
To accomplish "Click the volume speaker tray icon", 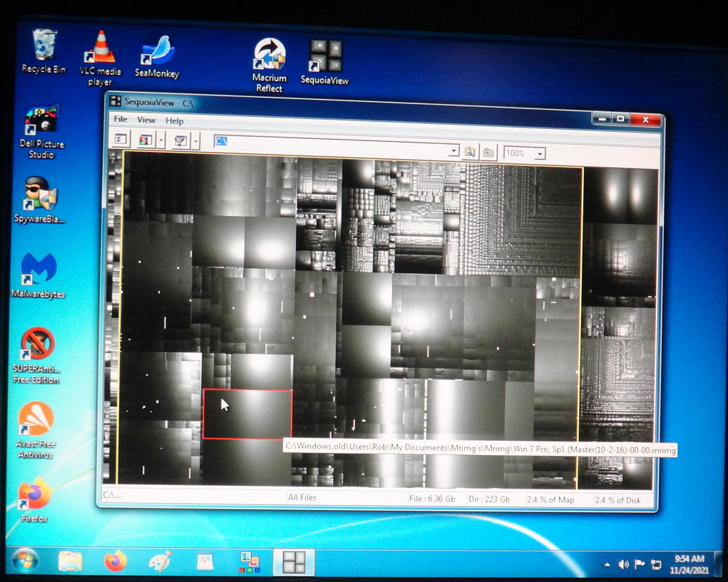I will pyautogui.click(x=623, y=564).
